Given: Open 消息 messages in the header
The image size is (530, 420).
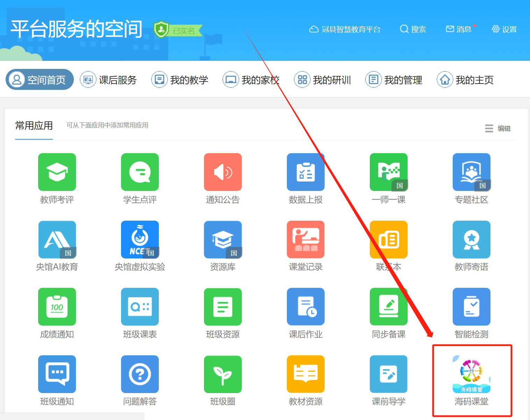Looking at the screenshot, I should (x=459, y=29).
